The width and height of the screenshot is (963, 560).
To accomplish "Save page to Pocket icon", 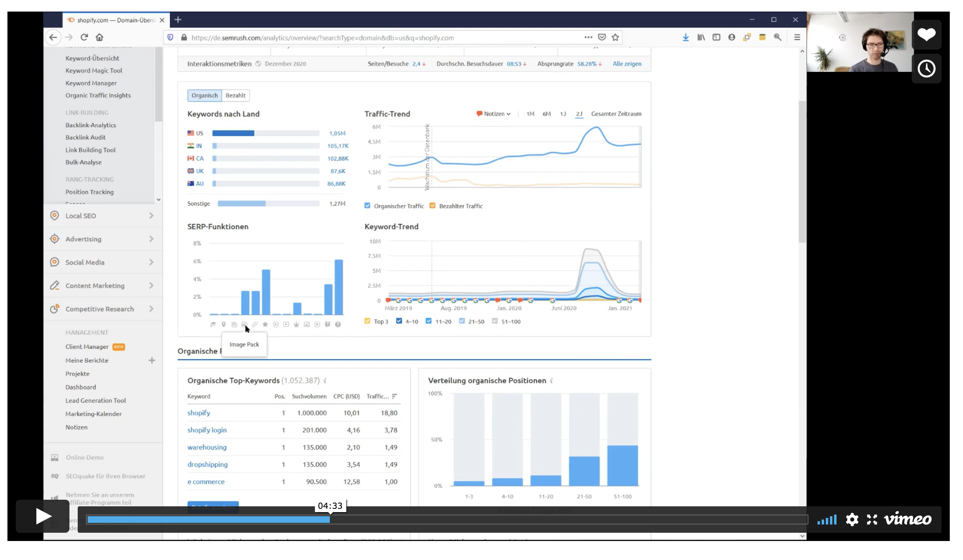I will click(x=602, y=38).
